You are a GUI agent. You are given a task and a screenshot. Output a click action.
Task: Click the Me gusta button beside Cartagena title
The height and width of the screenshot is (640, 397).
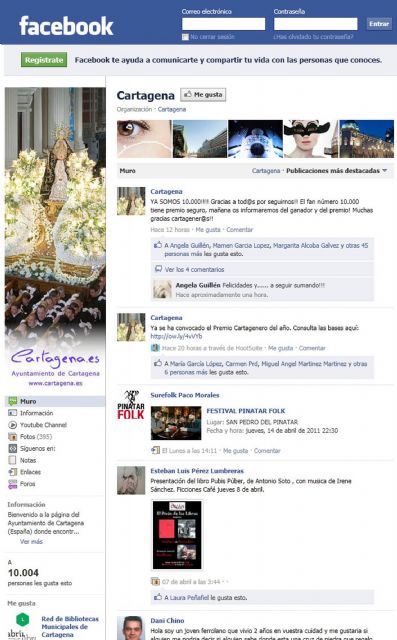click(203, 95)
